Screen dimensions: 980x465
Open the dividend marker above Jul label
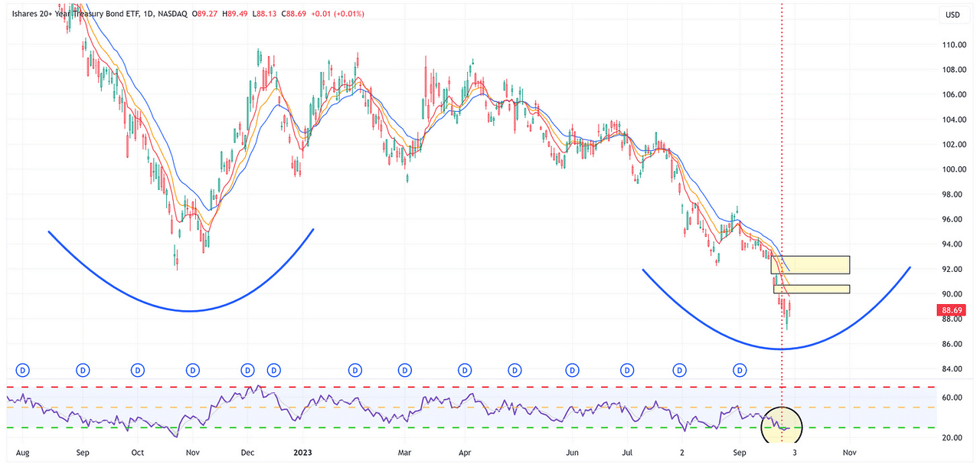pos(627,370)
